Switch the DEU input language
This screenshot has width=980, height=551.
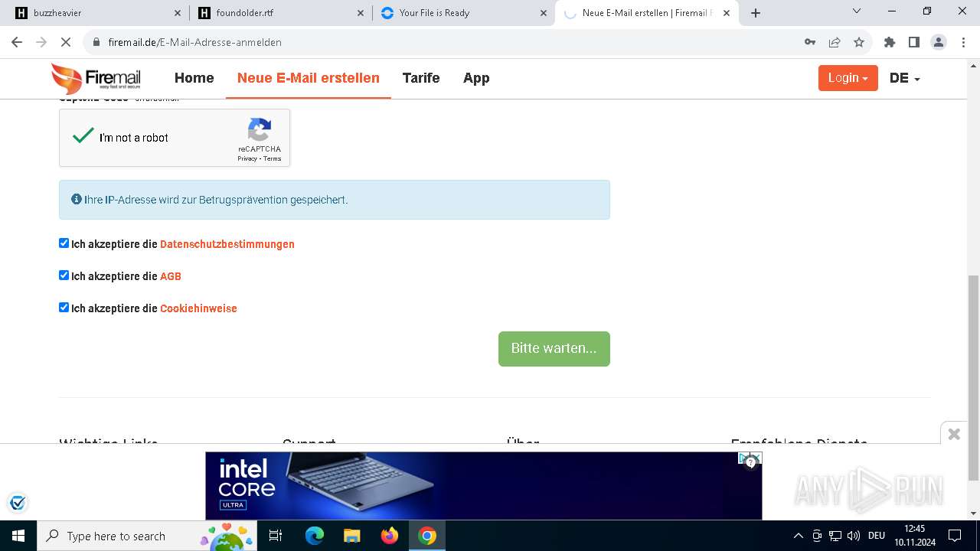point(877,536)
